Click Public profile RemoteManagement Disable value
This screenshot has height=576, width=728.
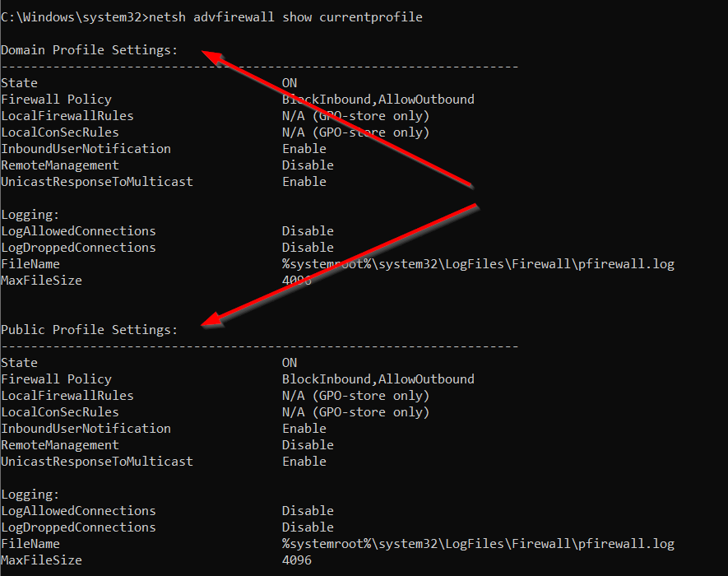pyautogui.click(x=308, y=445)
